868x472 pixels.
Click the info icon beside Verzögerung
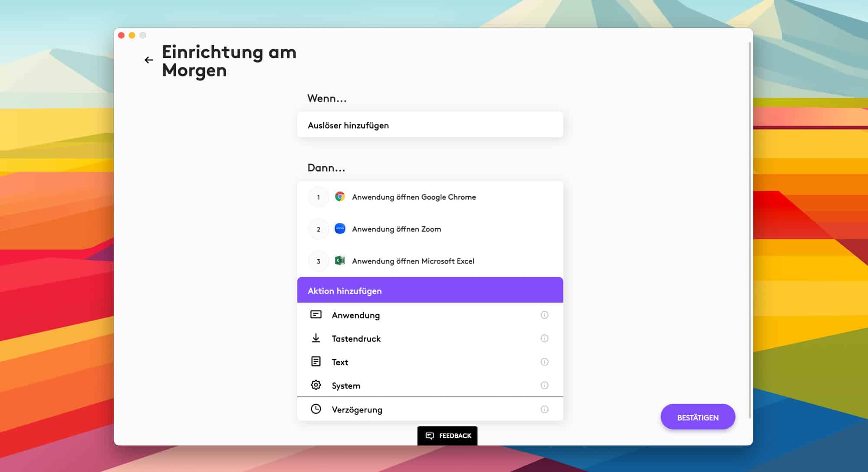544,409
